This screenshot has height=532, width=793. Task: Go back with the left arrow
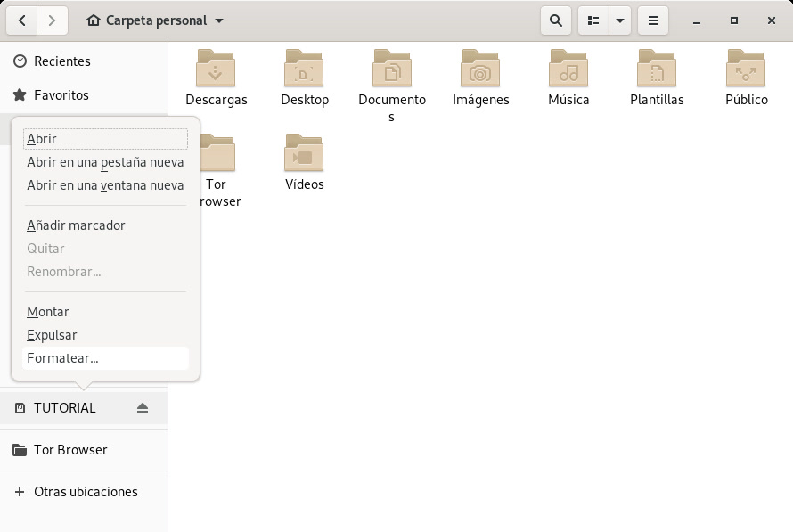point(22,20)
